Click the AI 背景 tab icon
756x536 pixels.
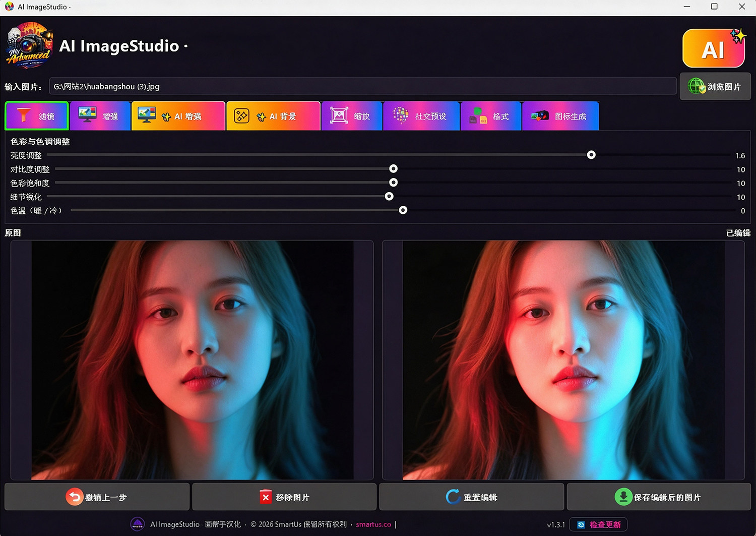241,116
